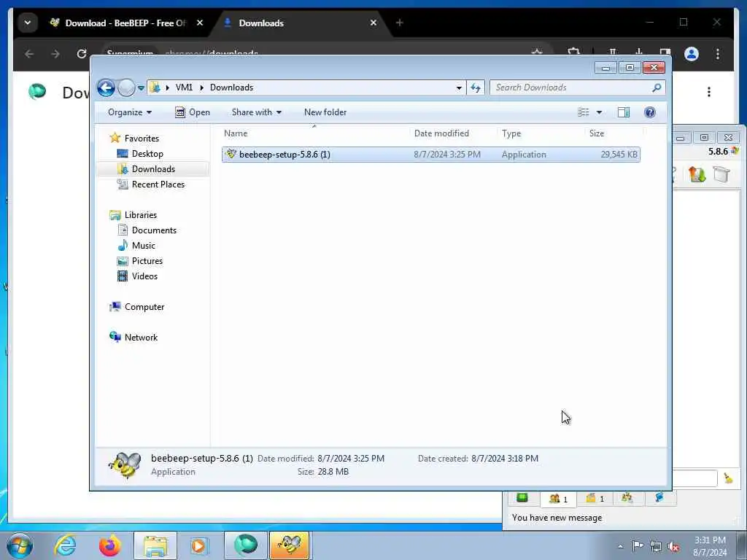
Task: Open Pictures library
Action: point(147,261)
